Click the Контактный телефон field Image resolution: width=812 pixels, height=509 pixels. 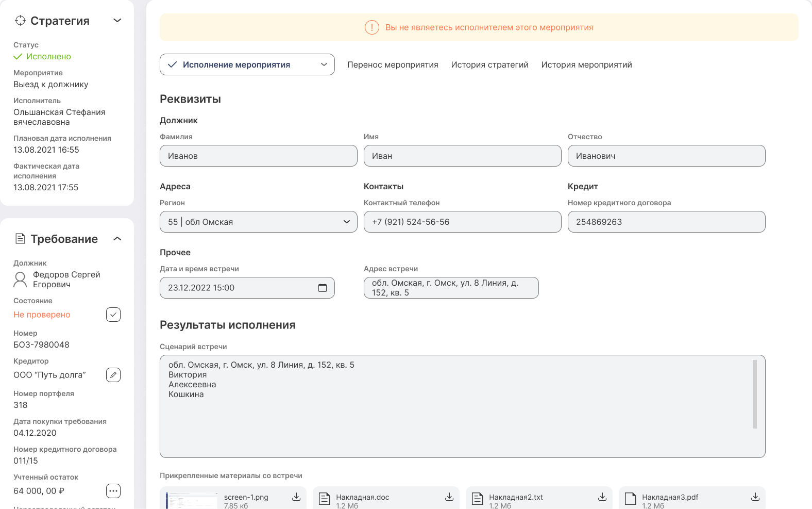pyautogui.click(x=462, y=222)
